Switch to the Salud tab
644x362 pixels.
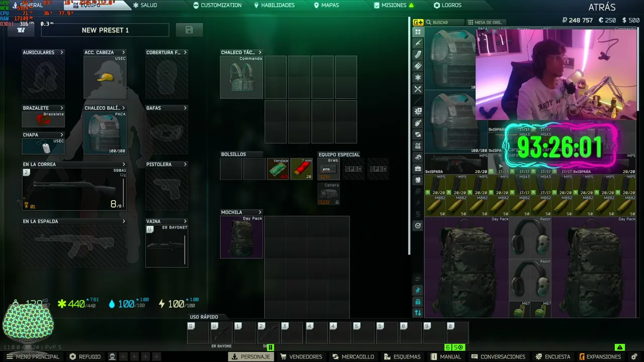coord(145,5)
